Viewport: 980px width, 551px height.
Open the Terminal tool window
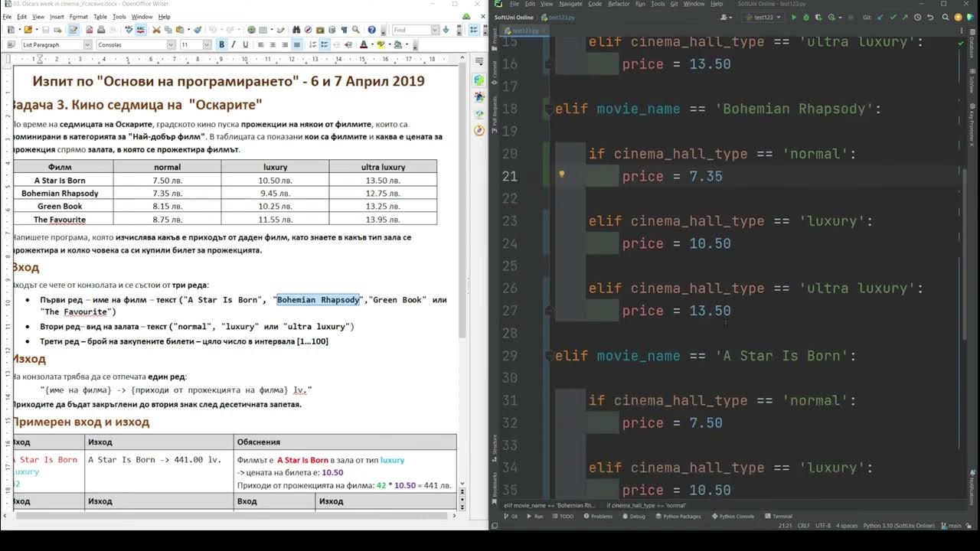pyautogui.click(x=778, y=517)
